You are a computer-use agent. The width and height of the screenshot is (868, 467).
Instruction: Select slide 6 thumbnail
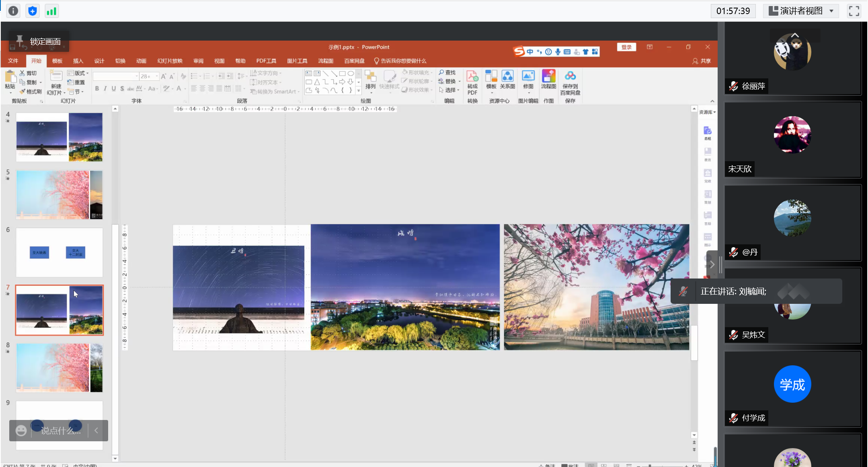click(x=59, y=252)
